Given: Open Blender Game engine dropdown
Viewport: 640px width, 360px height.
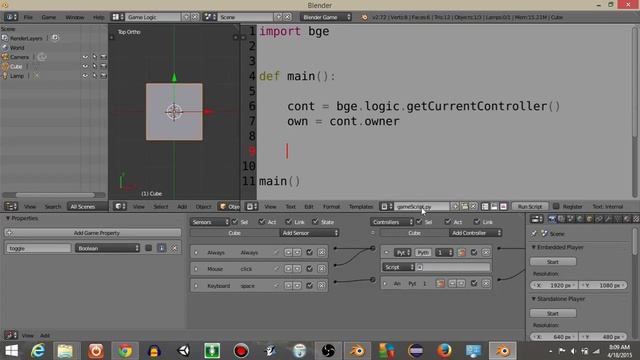Looking at the screenshot, I should click(326, 17).
